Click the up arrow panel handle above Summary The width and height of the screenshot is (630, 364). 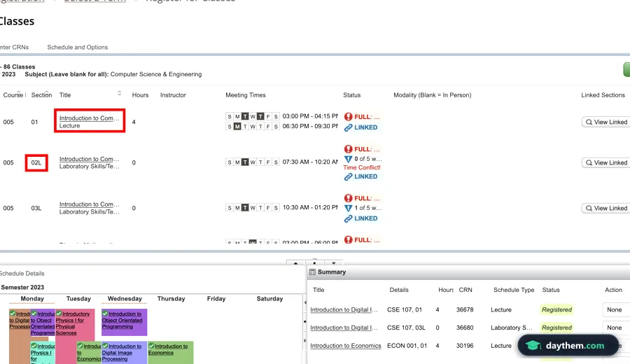point(295,263)
